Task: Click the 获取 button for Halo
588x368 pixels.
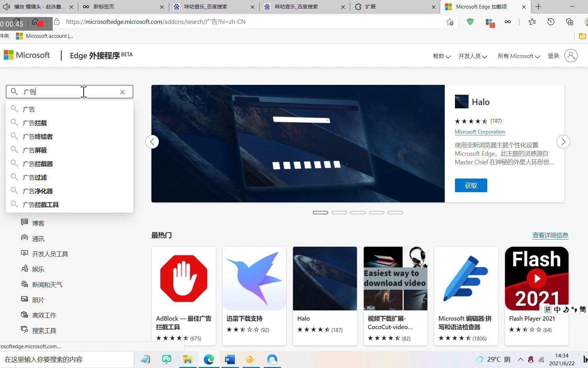Action: pyautogui.click(x=471, y=185)
